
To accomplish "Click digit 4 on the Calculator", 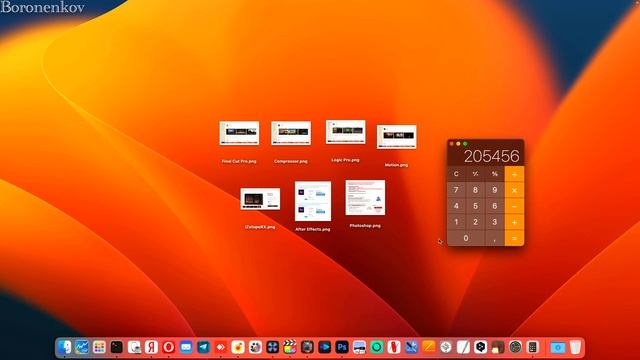I will [456, 206].
